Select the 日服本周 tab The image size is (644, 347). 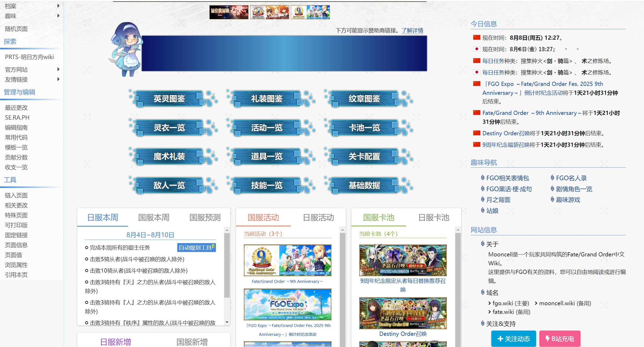coord(103,217)
